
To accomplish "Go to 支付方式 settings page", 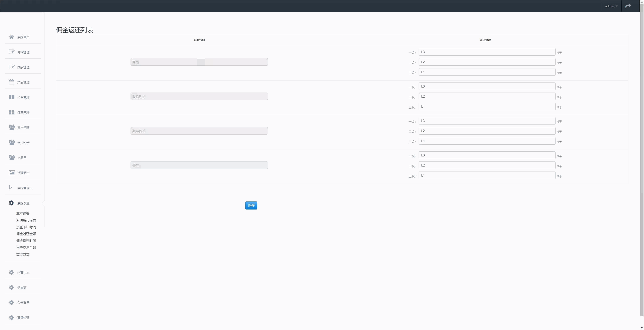I will point(23,254).
